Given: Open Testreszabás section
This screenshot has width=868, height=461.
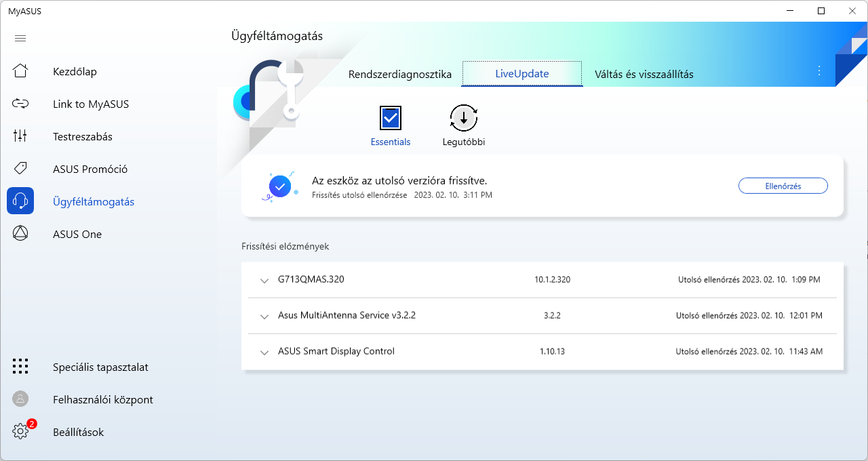Looking at the screenshot, I should [83, 136].
